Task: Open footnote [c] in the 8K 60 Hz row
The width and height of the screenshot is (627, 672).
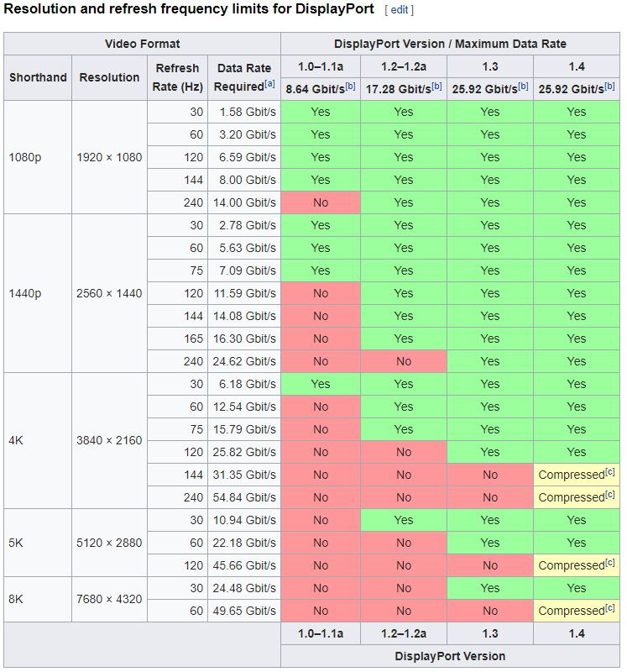Action: 610,607
